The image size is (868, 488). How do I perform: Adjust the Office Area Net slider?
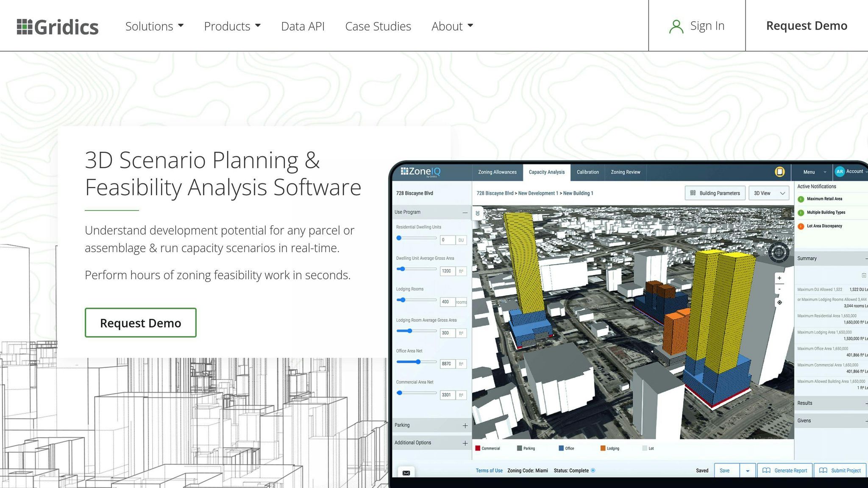[x=418, y=362]
